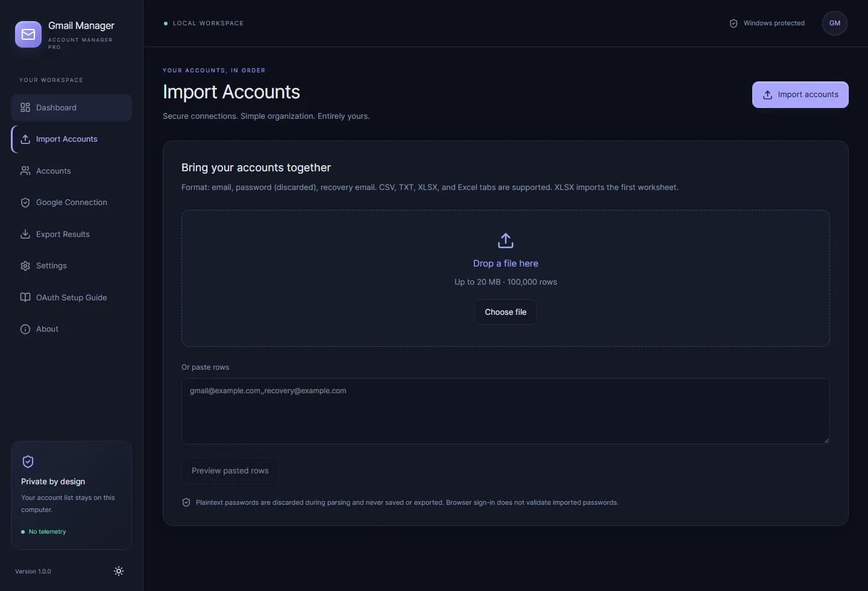This screenshot has height=591, width=868.
Task: Click the Settings gear icon
Action: click(x=25, y=266)
